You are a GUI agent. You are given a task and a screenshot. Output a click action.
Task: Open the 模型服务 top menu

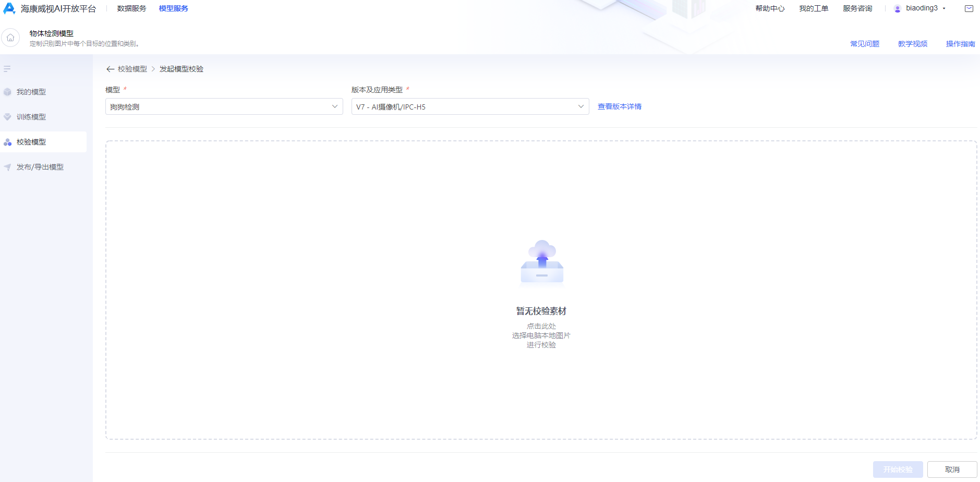173,8
